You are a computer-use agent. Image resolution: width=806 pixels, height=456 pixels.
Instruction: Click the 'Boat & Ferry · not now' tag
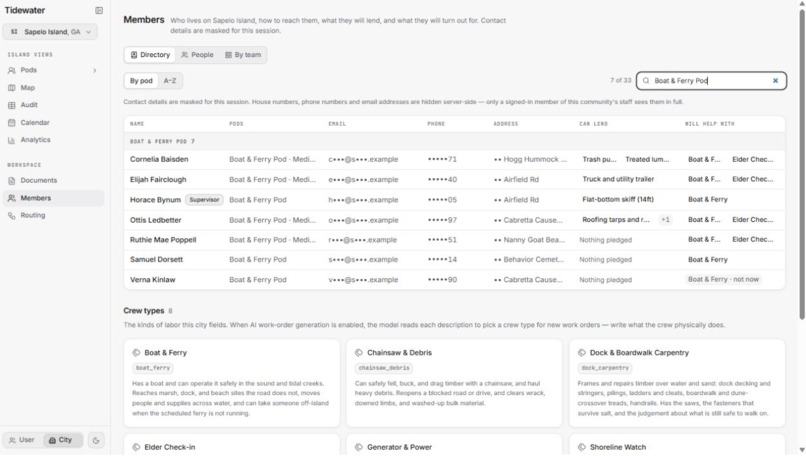723,280
